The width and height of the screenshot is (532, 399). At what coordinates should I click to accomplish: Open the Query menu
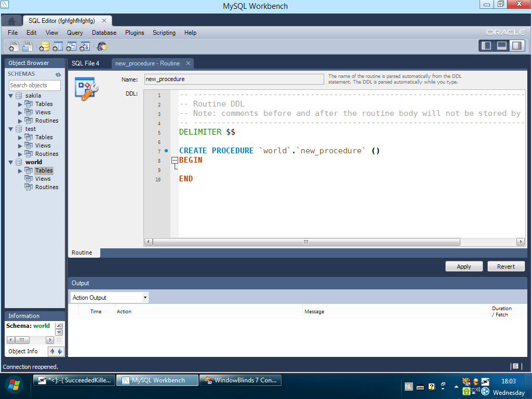(75, 33)
